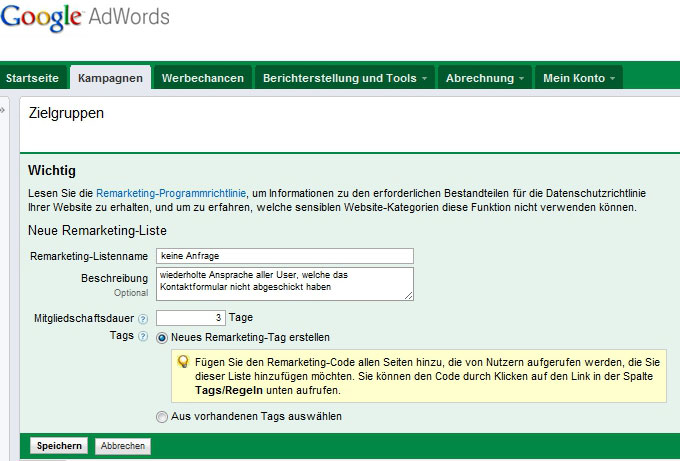Click the Neue Remarketing-Liste heading
Screen dimensions: 680x461
coord(97,230)
